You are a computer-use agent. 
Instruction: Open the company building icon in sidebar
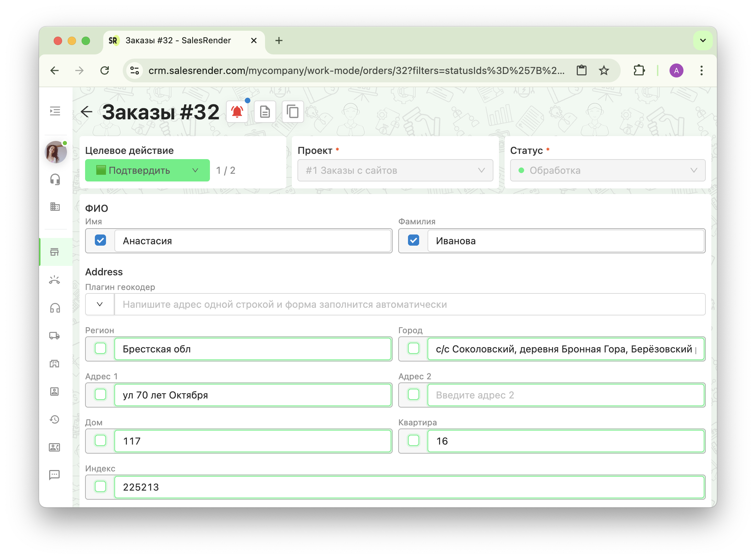55,207
